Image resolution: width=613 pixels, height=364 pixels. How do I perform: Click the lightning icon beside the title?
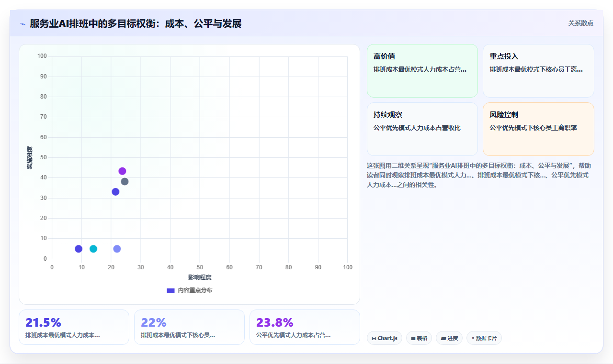point(23,23)
